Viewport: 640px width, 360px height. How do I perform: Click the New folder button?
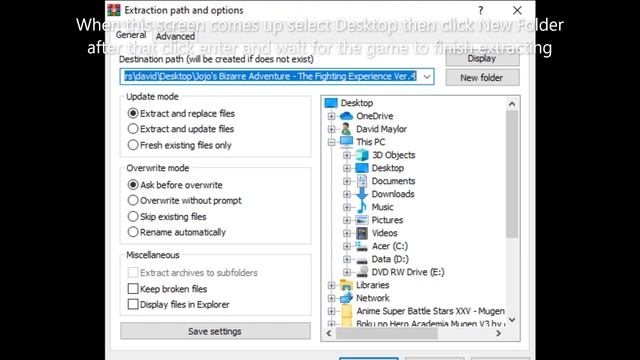[482, 78]
